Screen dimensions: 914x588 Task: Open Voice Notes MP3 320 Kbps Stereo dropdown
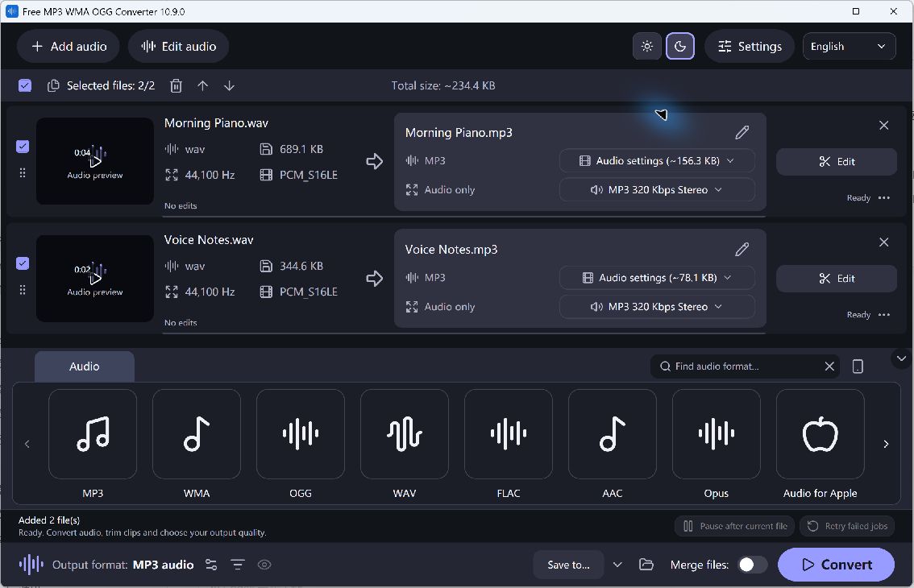click(657, 307)
